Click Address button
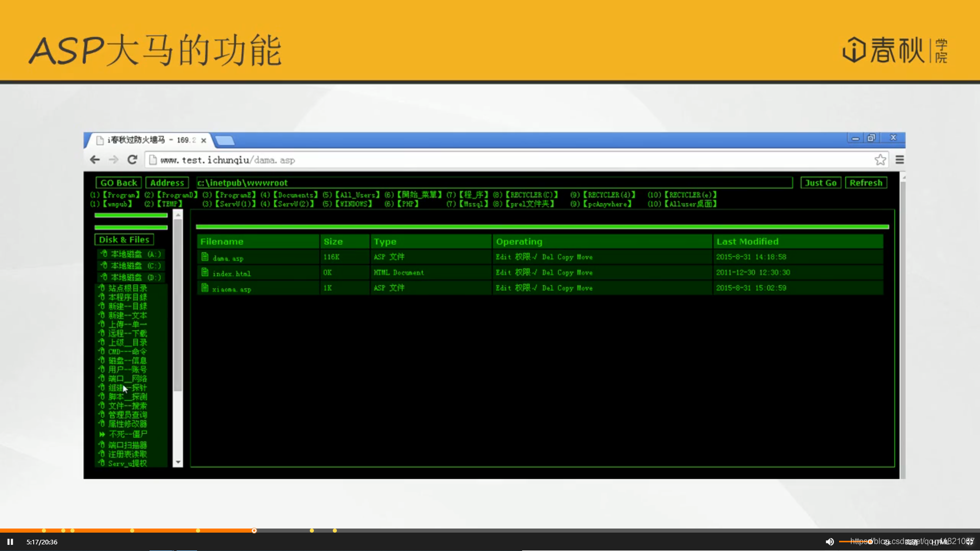Image resolution: width=980 pixels, height=551 pixels. coord(167,183)
